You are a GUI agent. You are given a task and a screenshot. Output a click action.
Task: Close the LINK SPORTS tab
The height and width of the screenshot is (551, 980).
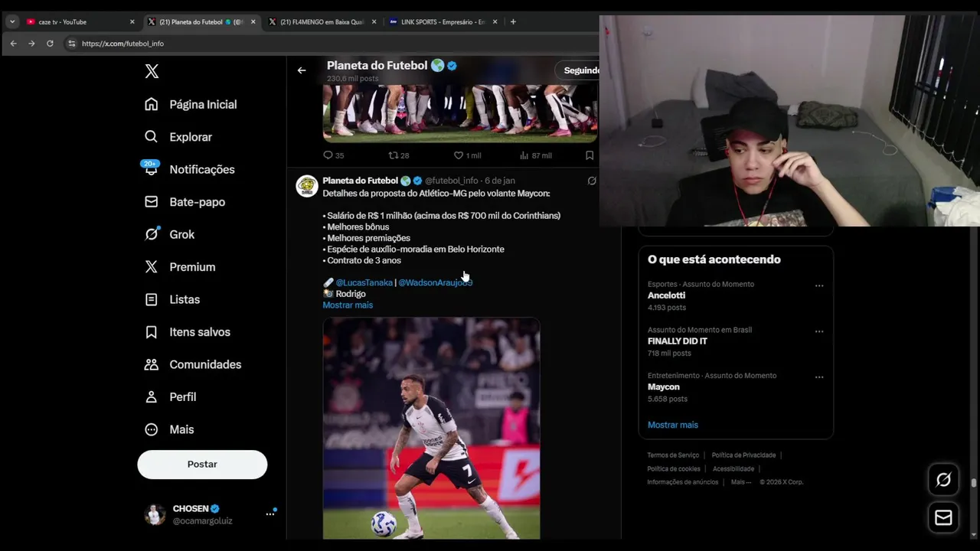click(495, 21)
